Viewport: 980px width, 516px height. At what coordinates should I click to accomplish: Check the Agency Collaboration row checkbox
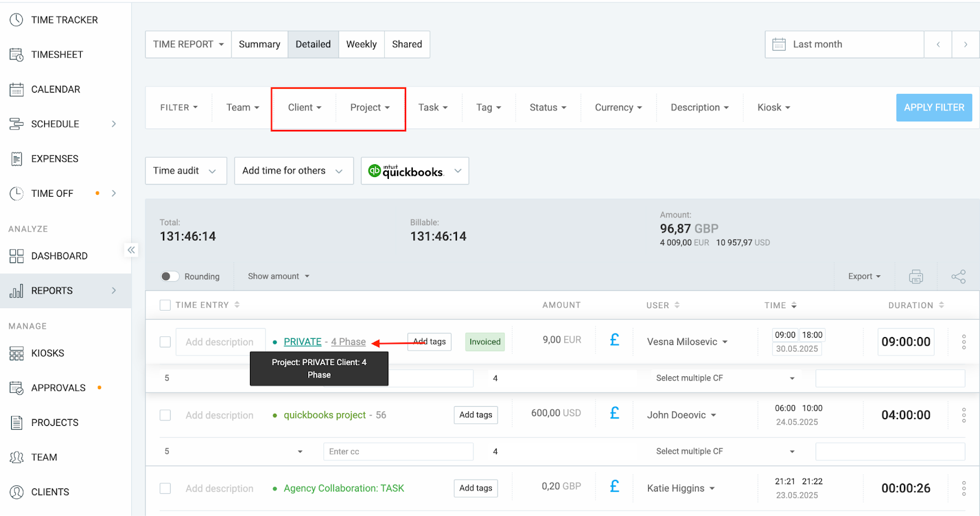[165, 488]
